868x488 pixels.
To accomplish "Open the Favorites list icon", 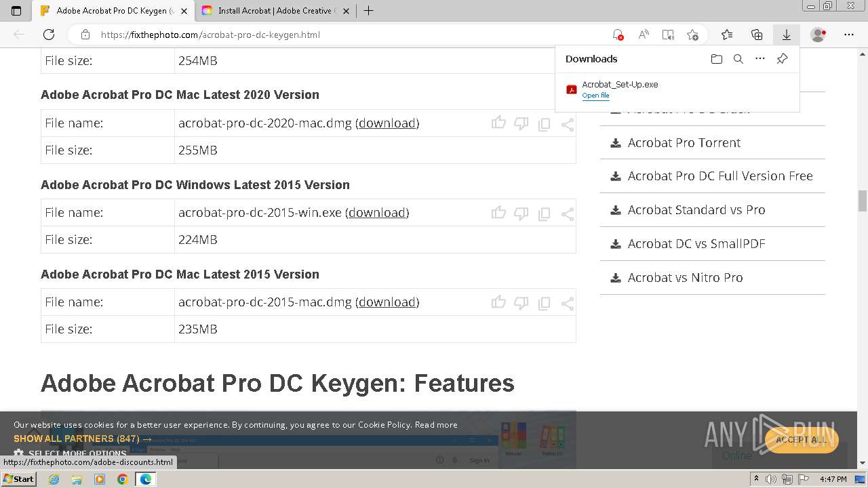I will tap(727, 35).
